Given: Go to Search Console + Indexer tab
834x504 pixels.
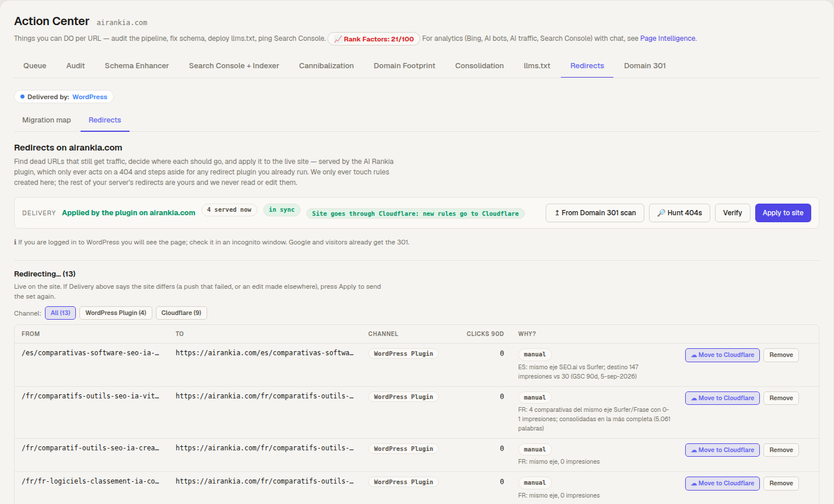Looking at the screenshot, I should click(234, 66).
